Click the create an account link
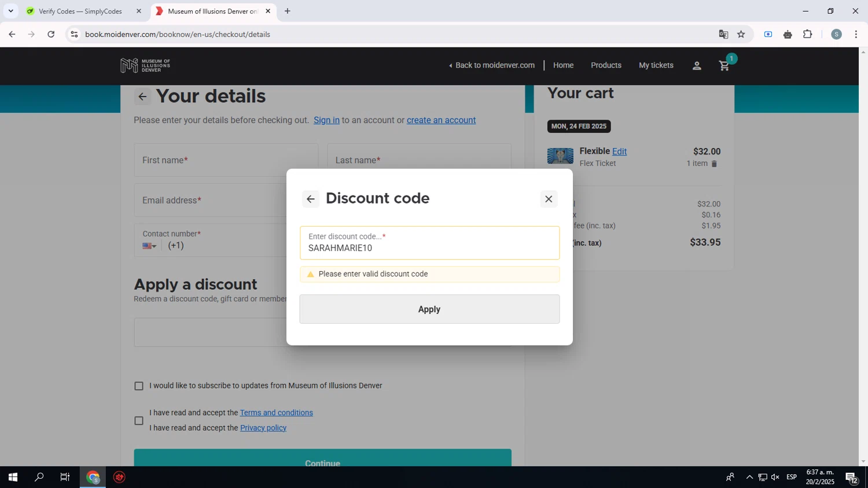 coord(441,120)
